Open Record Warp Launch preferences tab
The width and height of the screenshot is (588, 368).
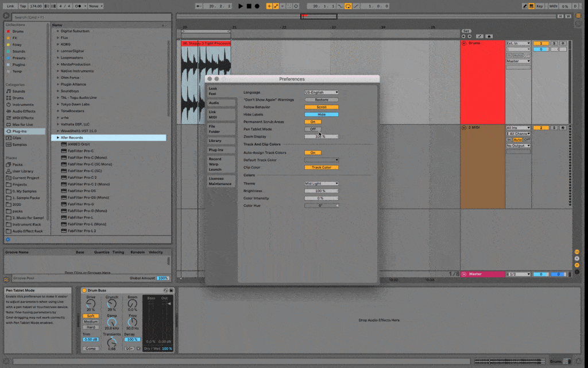[x=221, y=164]
